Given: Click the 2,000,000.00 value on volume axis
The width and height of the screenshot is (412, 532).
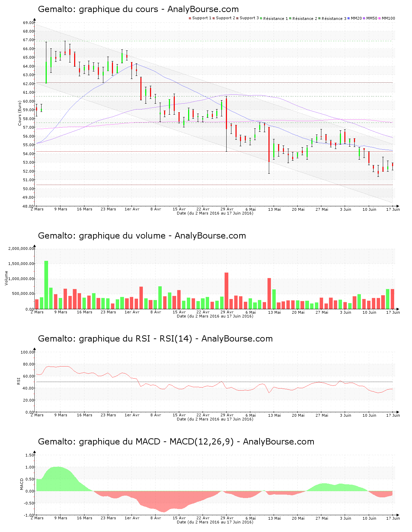Looking at the screenshot, I should tap(21, 248).
